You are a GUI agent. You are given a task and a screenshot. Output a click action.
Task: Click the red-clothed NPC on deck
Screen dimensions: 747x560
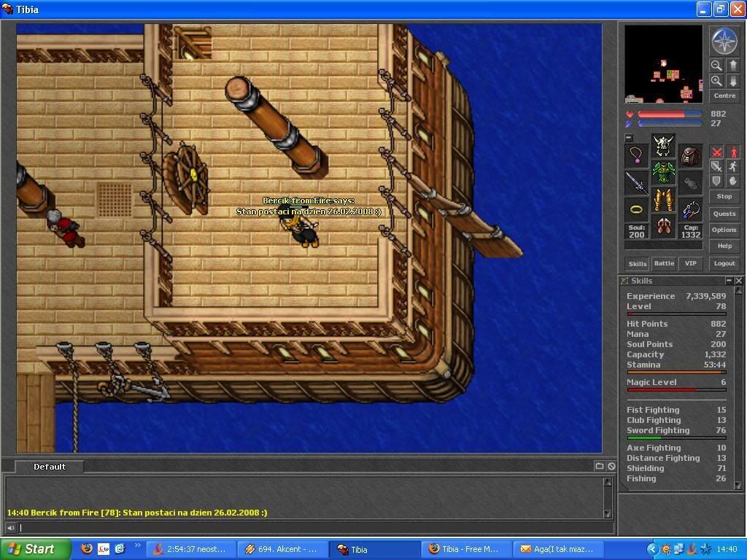pos(65,228)
